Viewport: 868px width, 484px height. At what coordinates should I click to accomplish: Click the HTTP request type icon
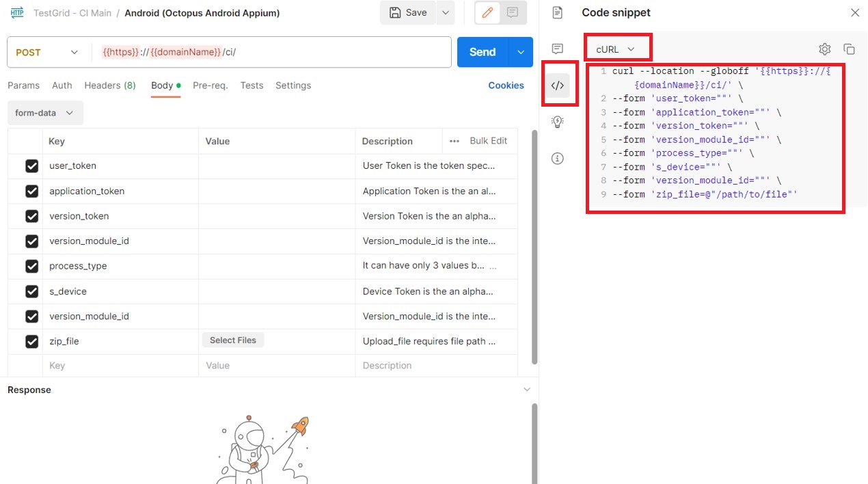pos(17,13)
